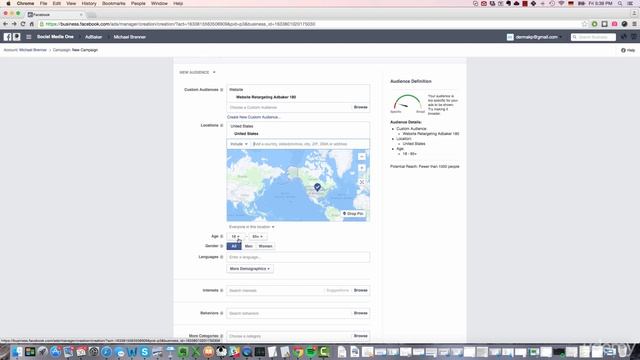The width and height of the screenshot is (640, 360).
Task: Open the Everyone in this location dropdown
Action: click(x=251, y=227)
